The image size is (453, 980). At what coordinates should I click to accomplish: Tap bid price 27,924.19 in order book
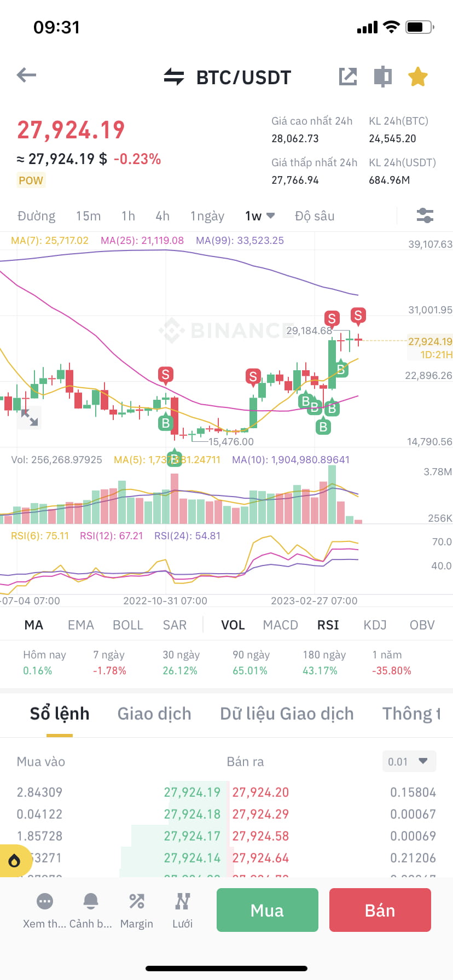192,791
